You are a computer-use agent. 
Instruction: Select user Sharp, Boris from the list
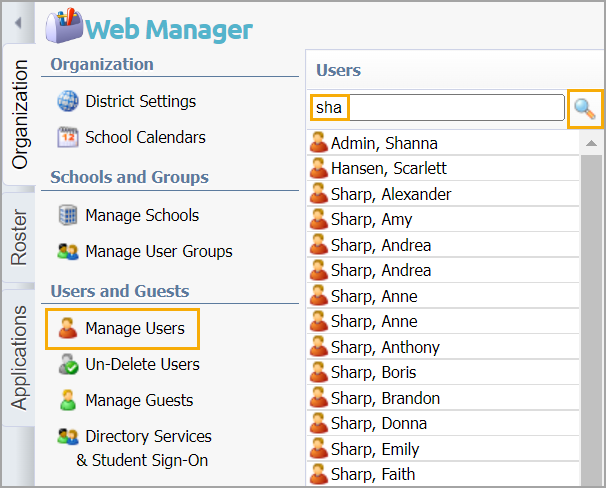click(443, 372)
